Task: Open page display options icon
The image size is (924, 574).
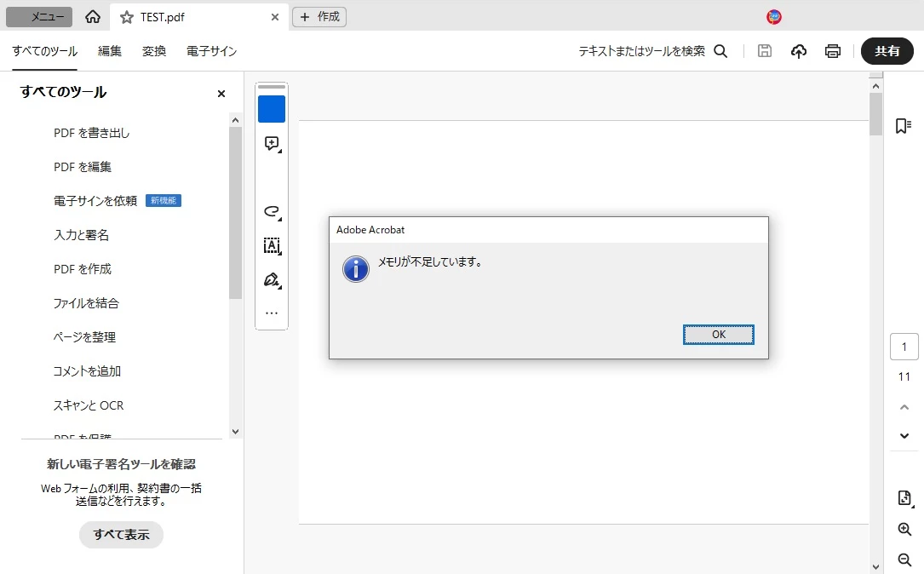Action: point(904,498)
